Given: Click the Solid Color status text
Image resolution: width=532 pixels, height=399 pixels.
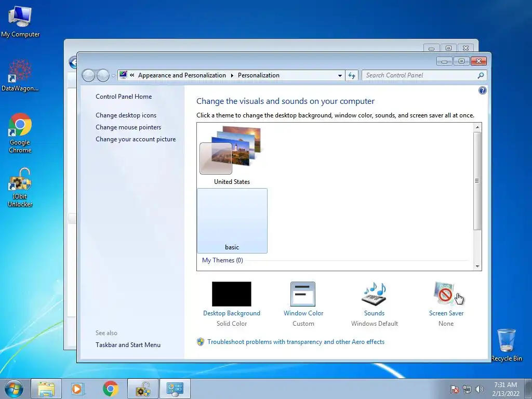Looking at the screenshot, I should 232,324.
